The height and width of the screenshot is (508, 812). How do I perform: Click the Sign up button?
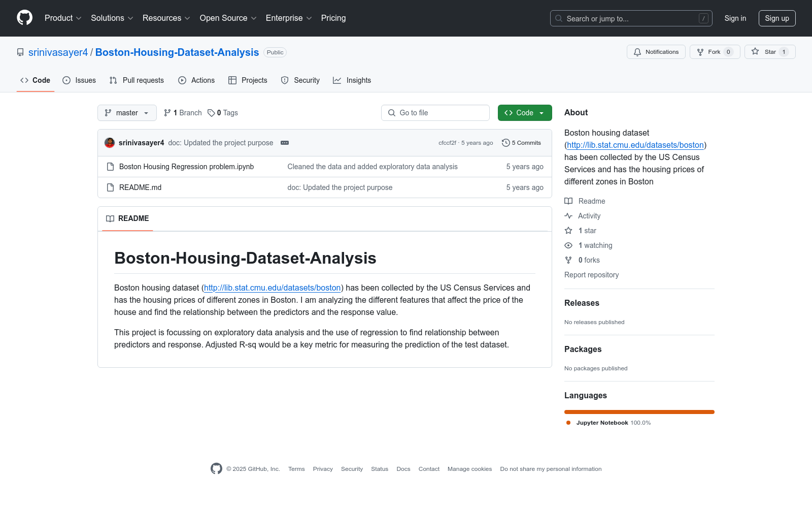[777, 18]
